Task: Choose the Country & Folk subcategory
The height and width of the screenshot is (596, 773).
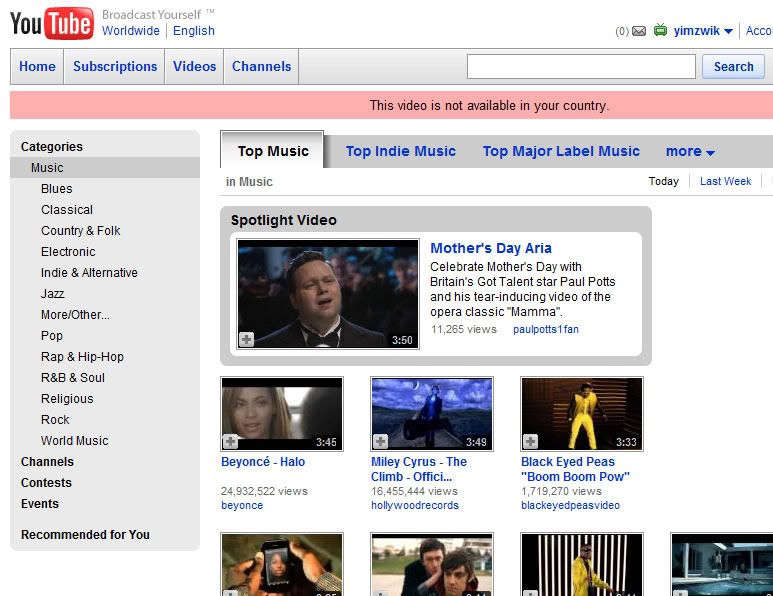Action: pos(81,231)
